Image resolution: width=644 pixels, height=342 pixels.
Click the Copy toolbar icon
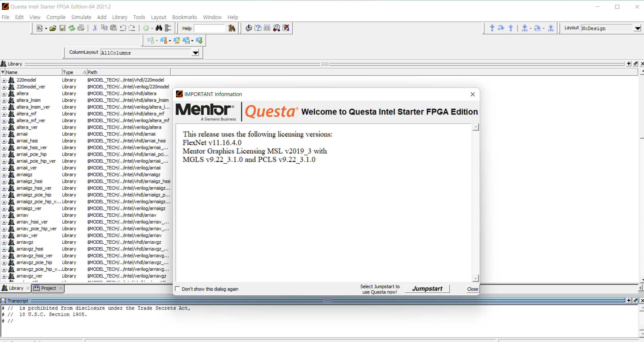coord(104,28)
